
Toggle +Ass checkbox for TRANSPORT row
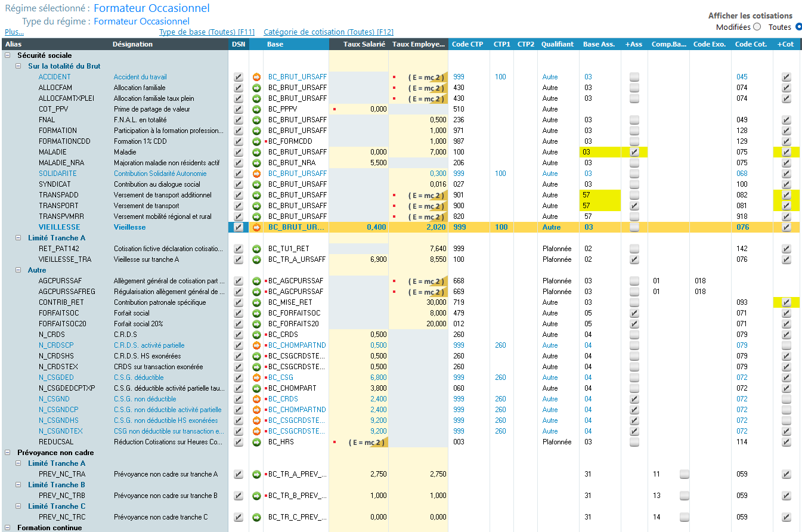tap(634, 206)
